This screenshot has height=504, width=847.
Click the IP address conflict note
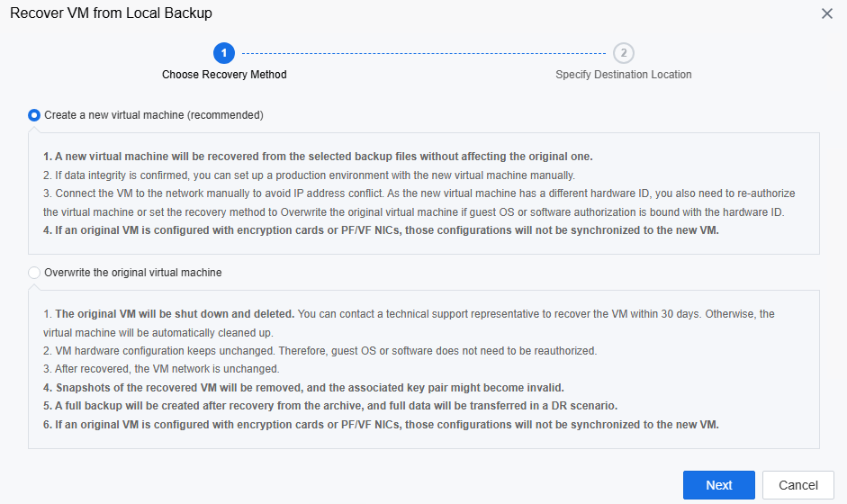click(419, 202)
